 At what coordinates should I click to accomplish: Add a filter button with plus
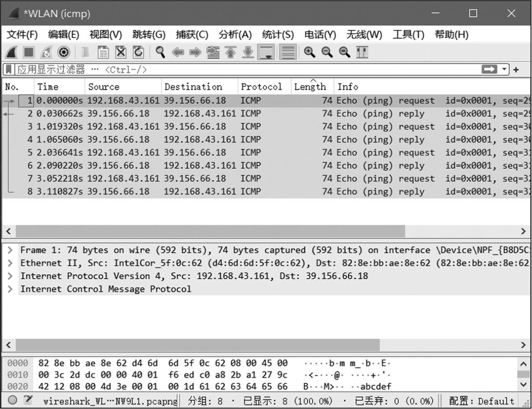[x=516, y=70]
